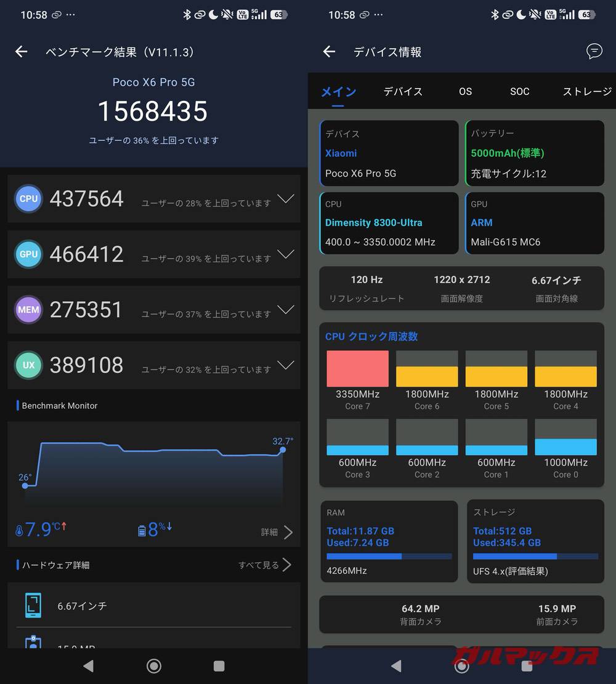Viewport: 616px width, 684px height.
Task: Open すべて見る hardware details list
Action: click(264, 565)
